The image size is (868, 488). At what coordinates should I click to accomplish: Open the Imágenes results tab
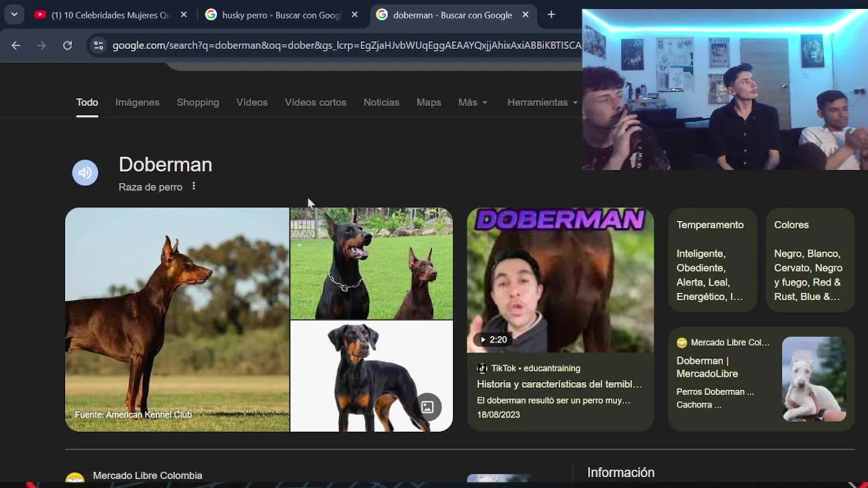[137, 102]
